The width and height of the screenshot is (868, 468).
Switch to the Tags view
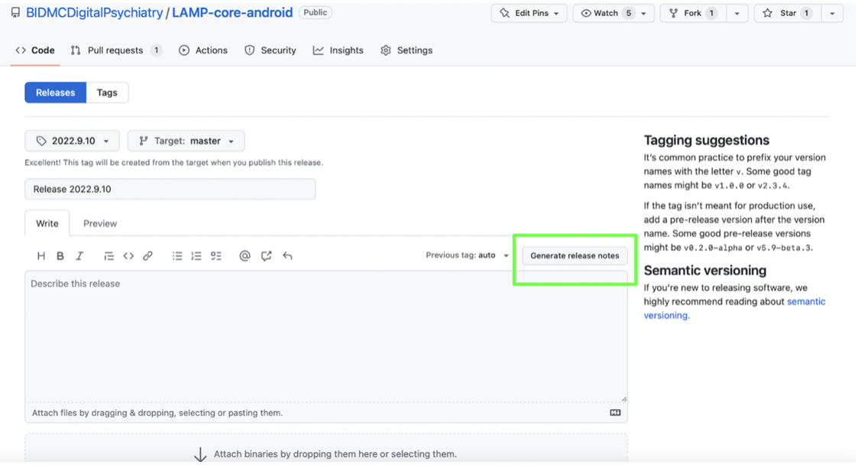[107, 93]
